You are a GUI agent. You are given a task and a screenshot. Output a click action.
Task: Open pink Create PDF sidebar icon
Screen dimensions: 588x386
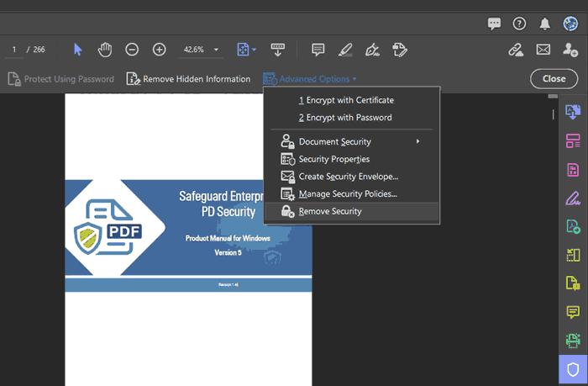[573, 170]
